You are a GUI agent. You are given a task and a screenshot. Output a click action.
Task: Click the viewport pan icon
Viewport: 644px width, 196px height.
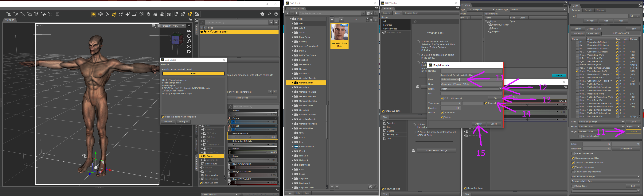click(189, 36)
